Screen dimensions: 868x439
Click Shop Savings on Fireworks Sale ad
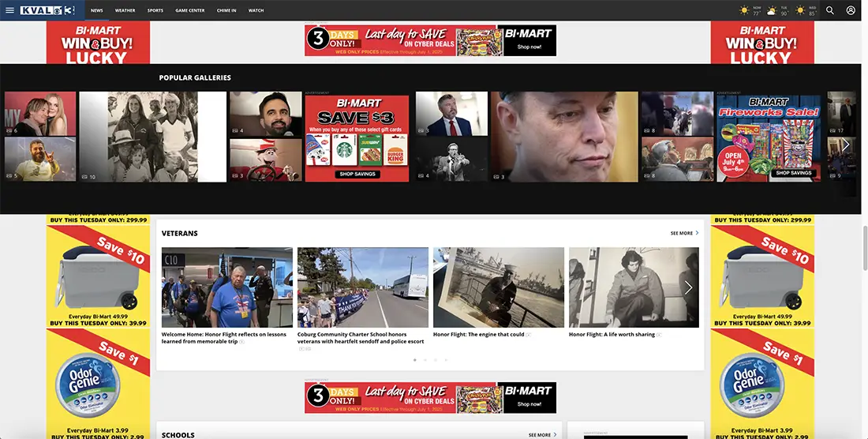(x=793, y=173)
